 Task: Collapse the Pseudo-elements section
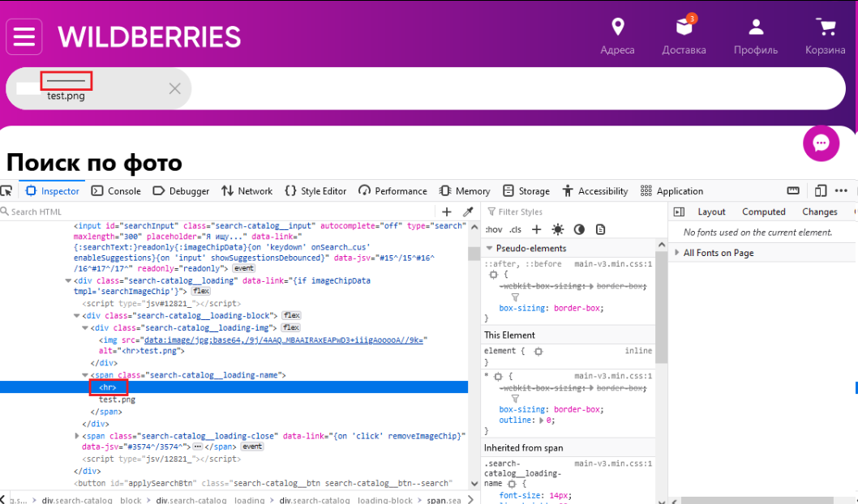click(x=489, y=248)
